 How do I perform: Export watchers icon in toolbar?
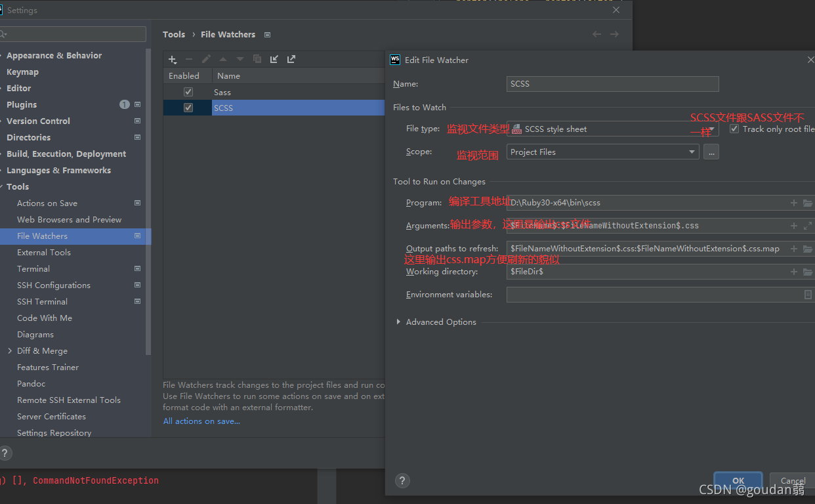[291, 59]
